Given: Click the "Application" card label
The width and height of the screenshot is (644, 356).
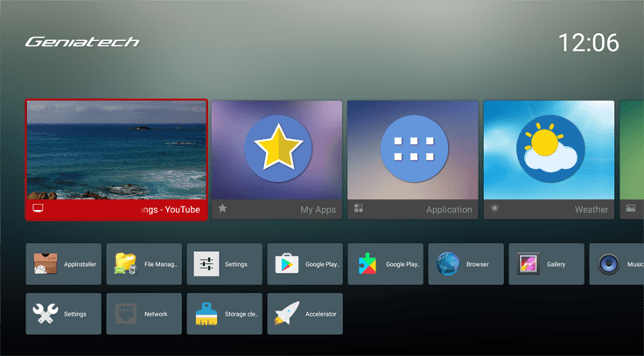Looking at the screenshot, I should (449, 210).
